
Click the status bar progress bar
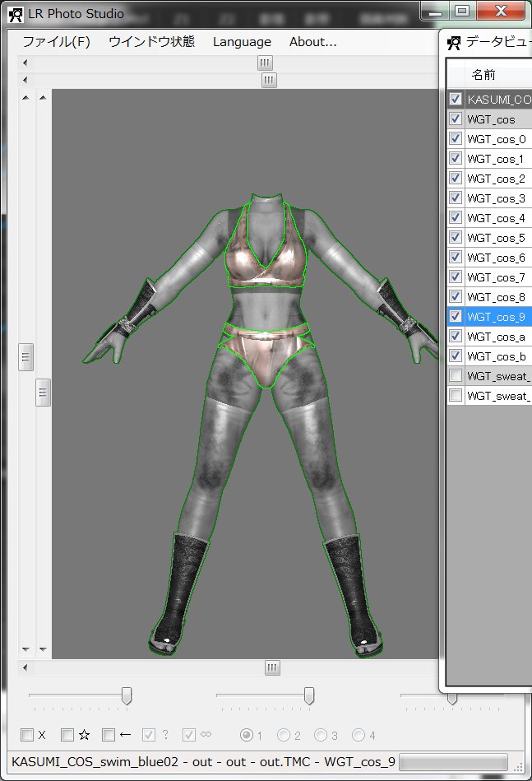click(x=453, y=762)
